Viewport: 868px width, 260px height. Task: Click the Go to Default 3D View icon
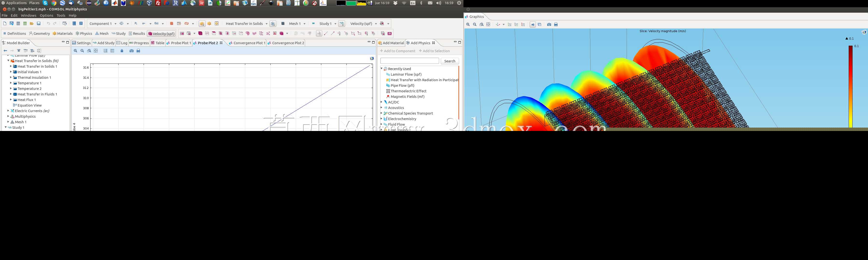[498, 25]
